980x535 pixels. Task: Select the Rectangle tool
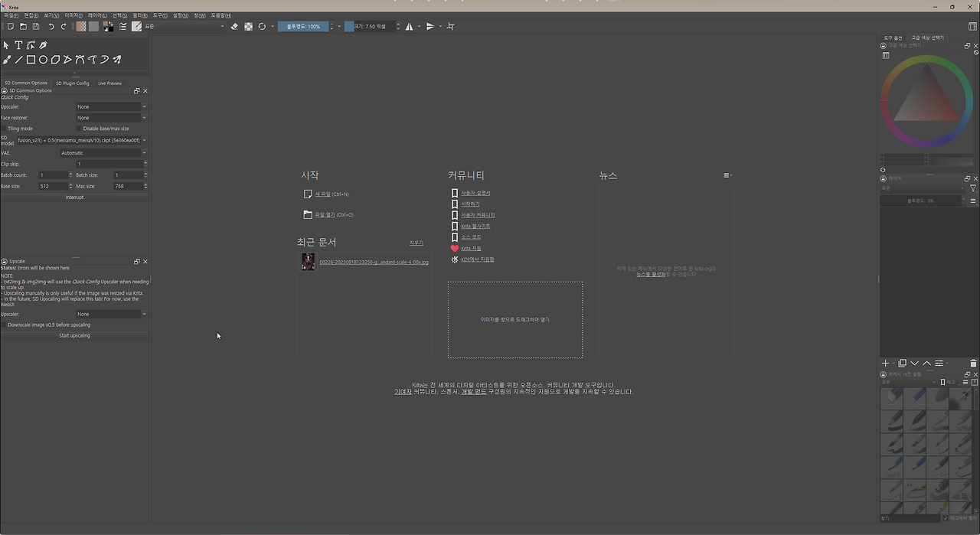click(31, 59)
